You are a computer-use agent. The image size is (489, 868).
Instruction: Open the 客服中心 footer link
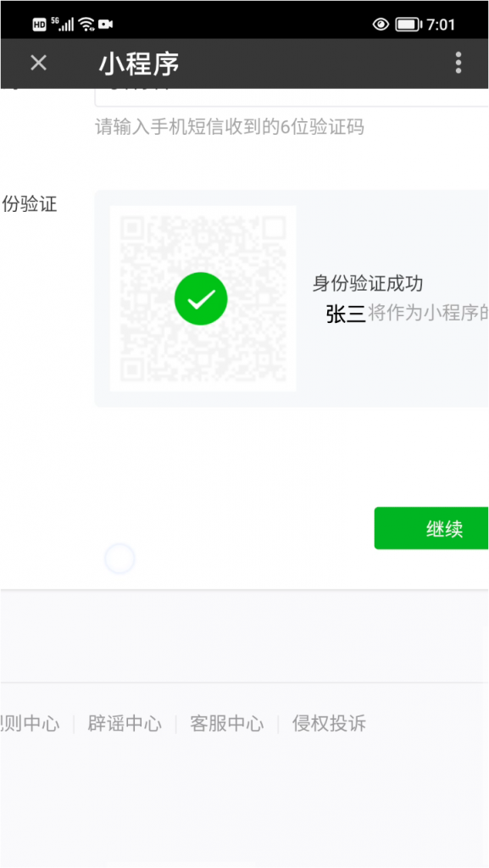click(x=227, y=724)
